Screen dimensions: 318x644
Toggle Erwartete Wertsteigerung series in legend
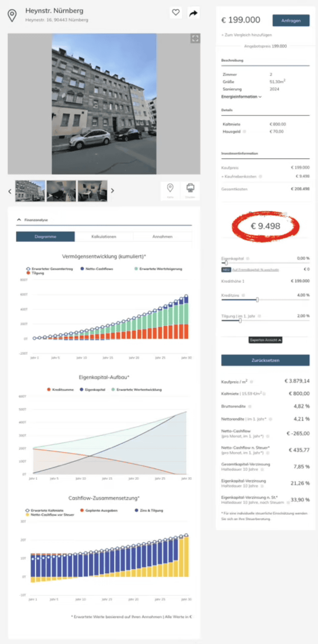(158, 269)
